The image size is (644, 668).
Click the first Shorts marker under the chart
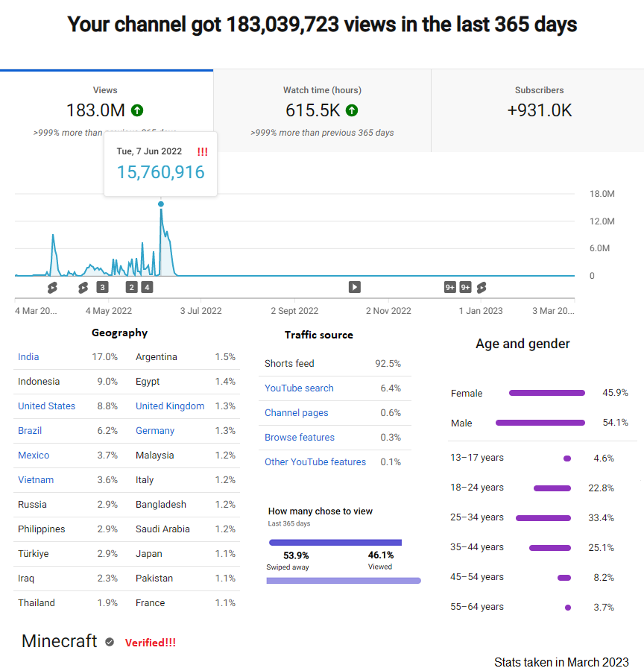coord(52,288)
